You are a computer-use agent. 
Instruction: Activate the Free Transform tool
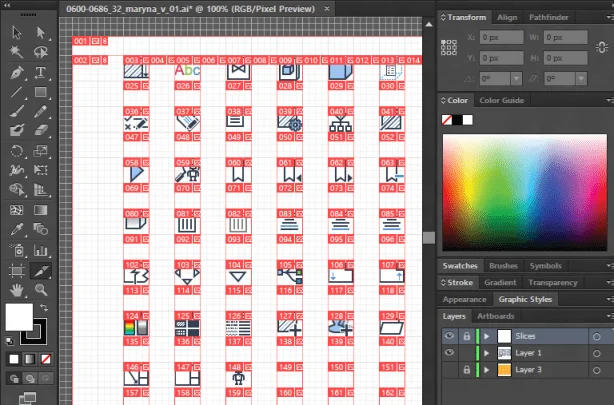click(40, 170)
